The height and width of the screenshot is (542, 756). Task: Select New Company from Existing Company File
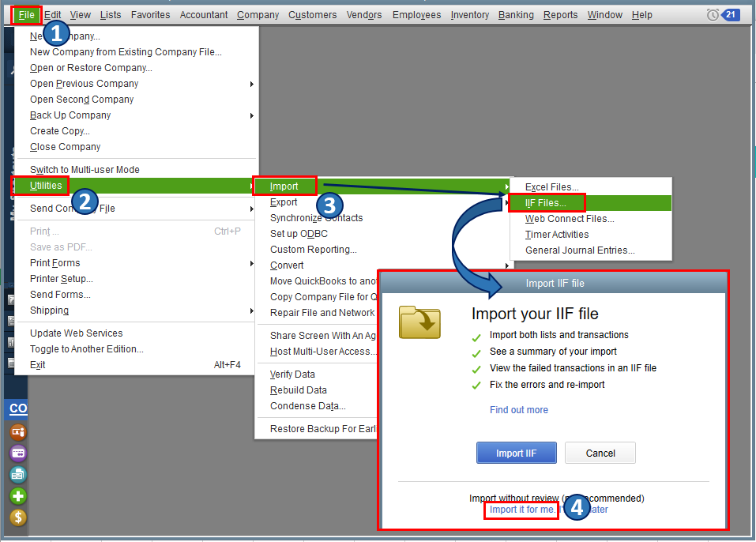(x=126, y=52)
